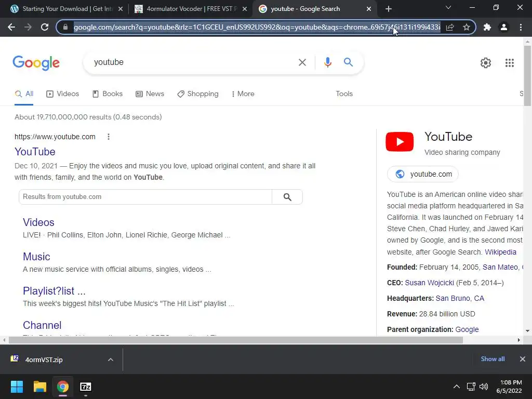This screenshot has height=399, width=532.
Task: Bookmark this tab with the star
Action: [x=467, y=27]
